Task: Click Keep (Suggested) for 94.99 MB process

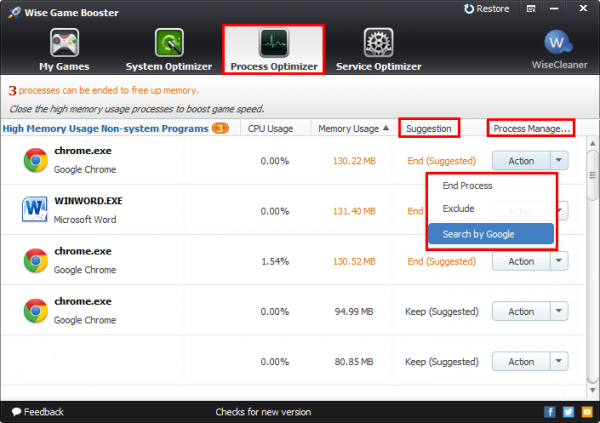Action: pos(442,312)
